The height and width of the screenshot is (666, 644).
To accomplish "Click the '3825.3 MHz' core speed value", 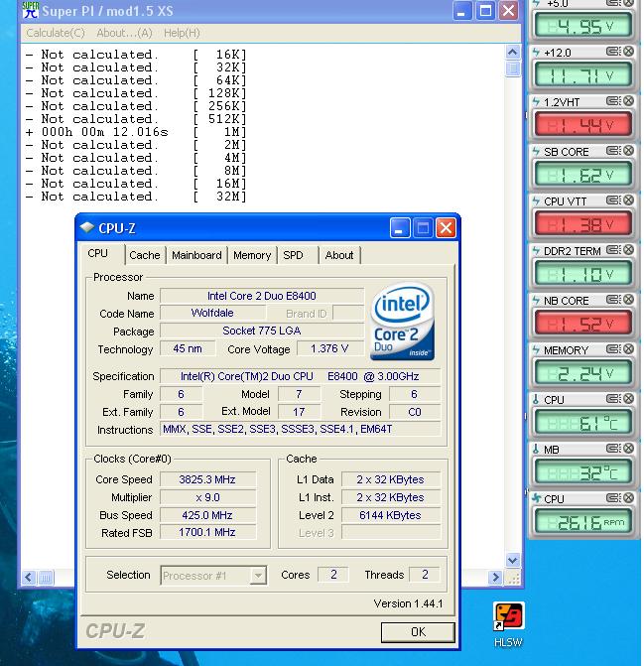I will (x=207, y=479).
